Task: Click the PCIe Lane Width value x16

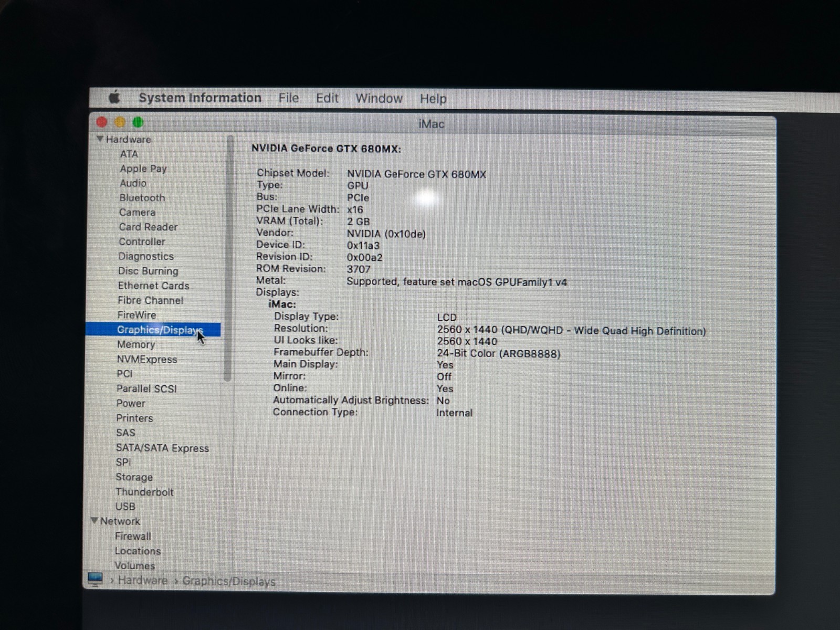Action: tap(355, 209)
